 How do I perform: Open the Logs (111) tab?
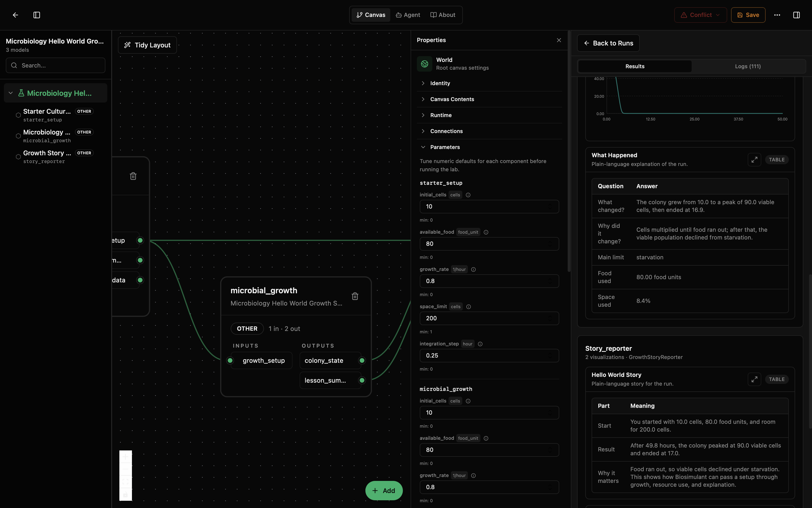click(x=747, y=66)
